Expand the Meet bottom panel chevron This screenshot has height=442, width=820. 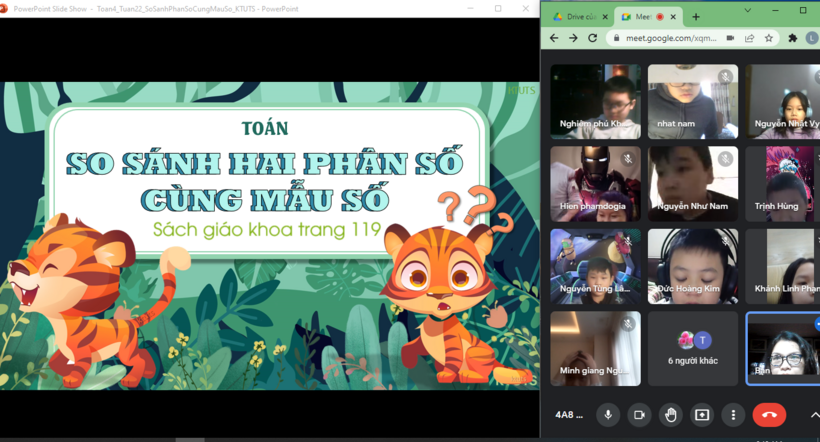[x=814, y=415]
